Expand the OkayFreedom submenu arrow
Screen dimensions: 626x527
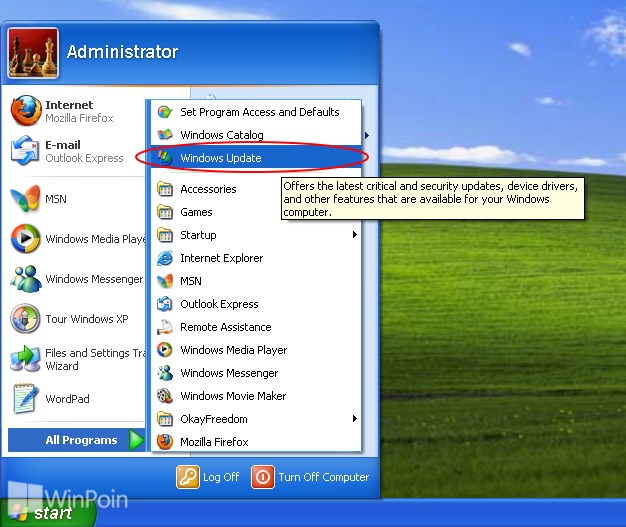point(354,418)
